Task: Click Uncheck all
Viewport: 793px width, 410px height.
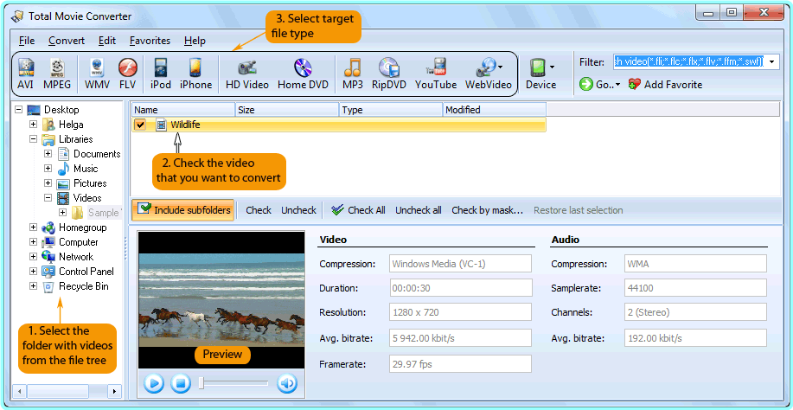Action: coord(418,210)
